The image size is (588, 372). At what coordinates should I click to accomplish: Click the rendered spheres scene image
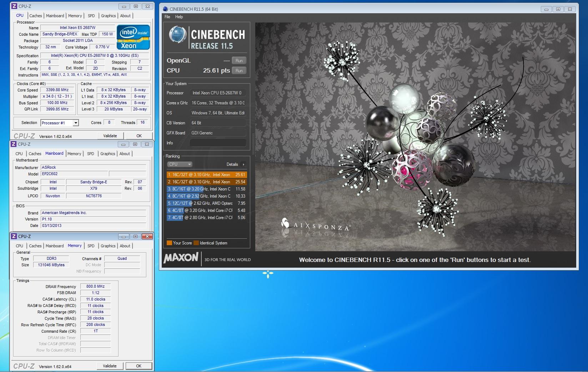click(415, 137)
